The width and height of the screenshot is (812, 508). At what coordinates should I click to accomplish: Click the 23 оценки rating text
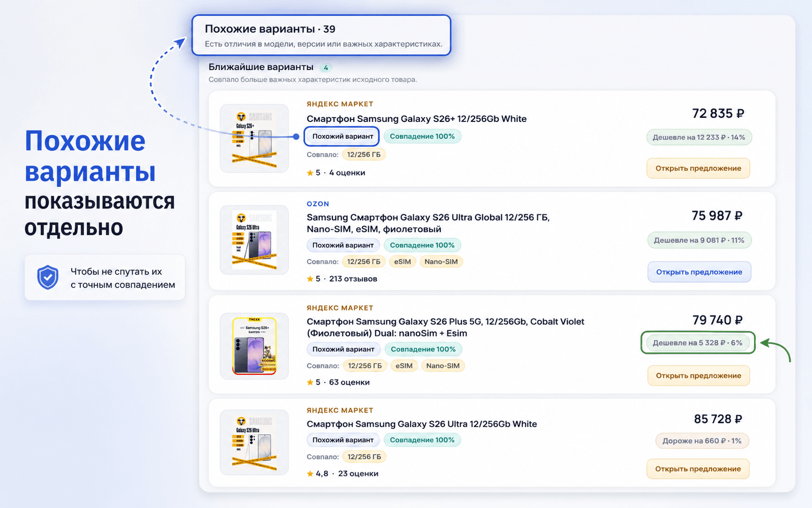358,474
